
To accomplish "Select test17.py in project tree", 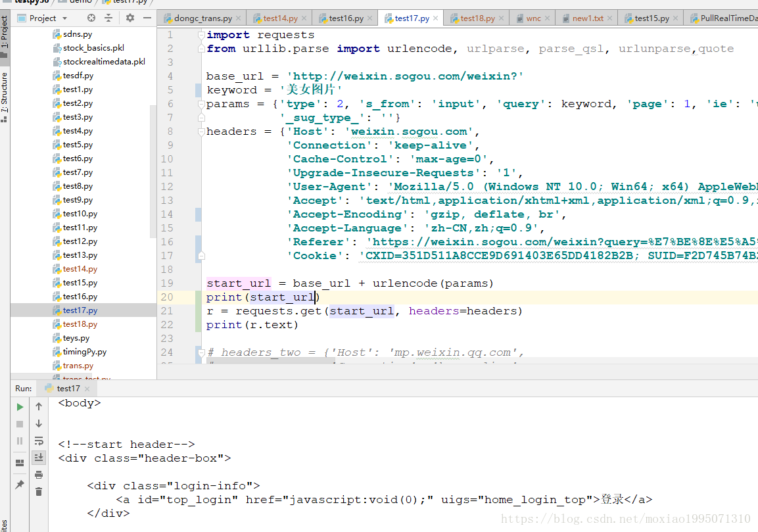I will pyautogui.click(x=80, y=310).
